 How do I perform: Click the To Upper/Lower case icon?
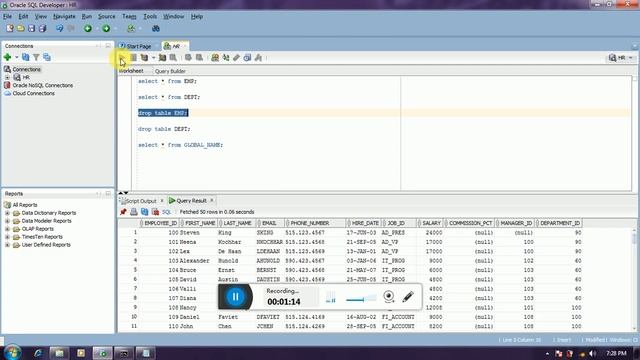click(x=226, y=58)
